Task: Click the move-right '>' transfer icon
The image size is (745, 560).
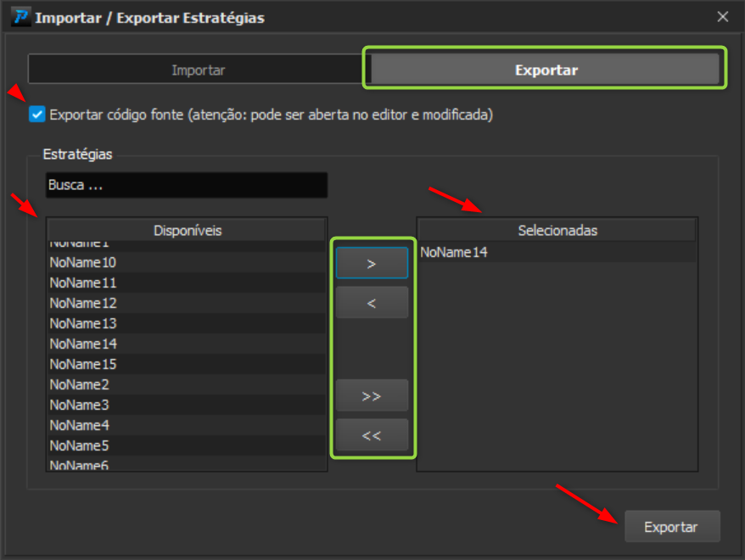Action: point(371,262)
